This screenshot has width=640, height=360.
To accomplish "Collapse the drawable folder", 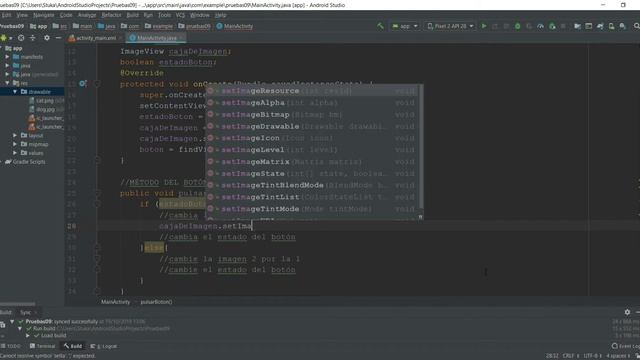I will coord(15,92).
